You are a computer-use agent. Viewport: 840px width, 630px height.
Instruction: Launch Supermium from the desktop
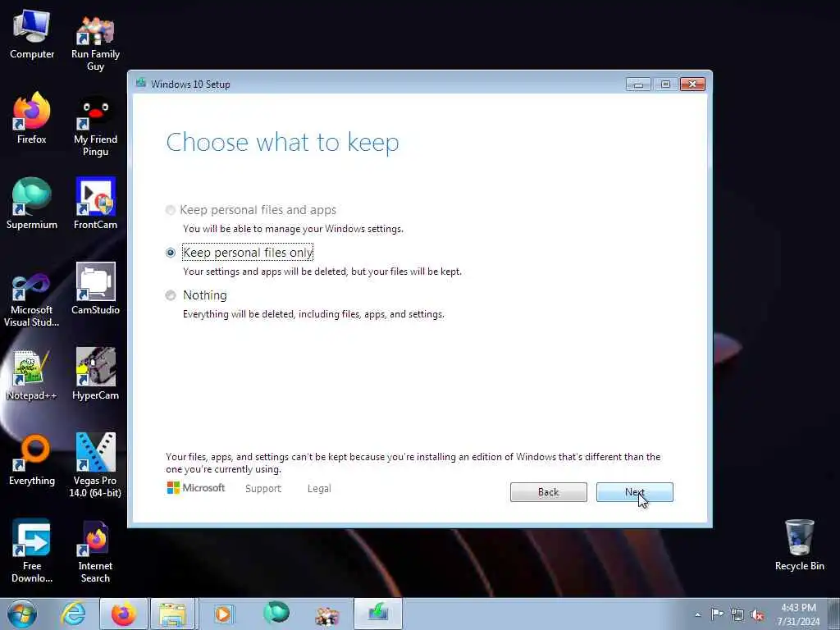click(32, 203)
